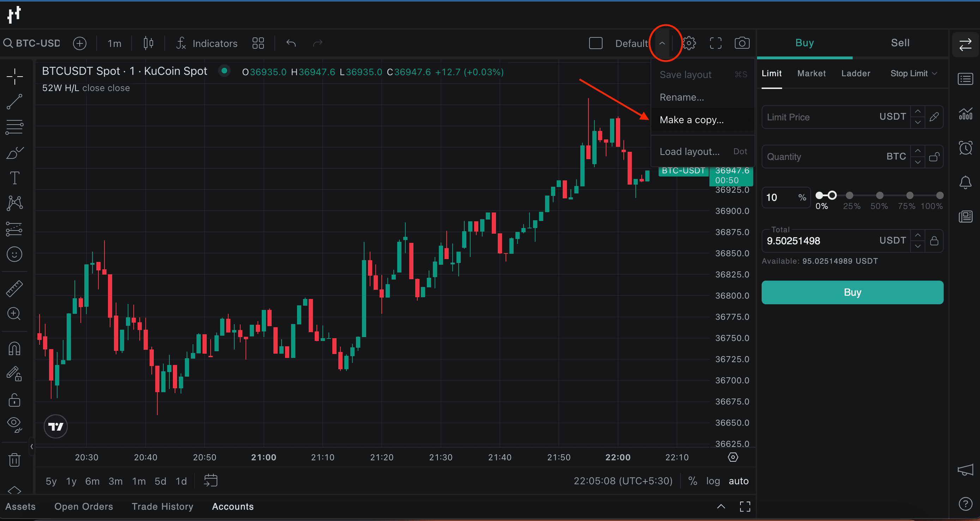Toggle the Total lock icon
The width and height of the screenshot is (980, 521).
[934, 240]
